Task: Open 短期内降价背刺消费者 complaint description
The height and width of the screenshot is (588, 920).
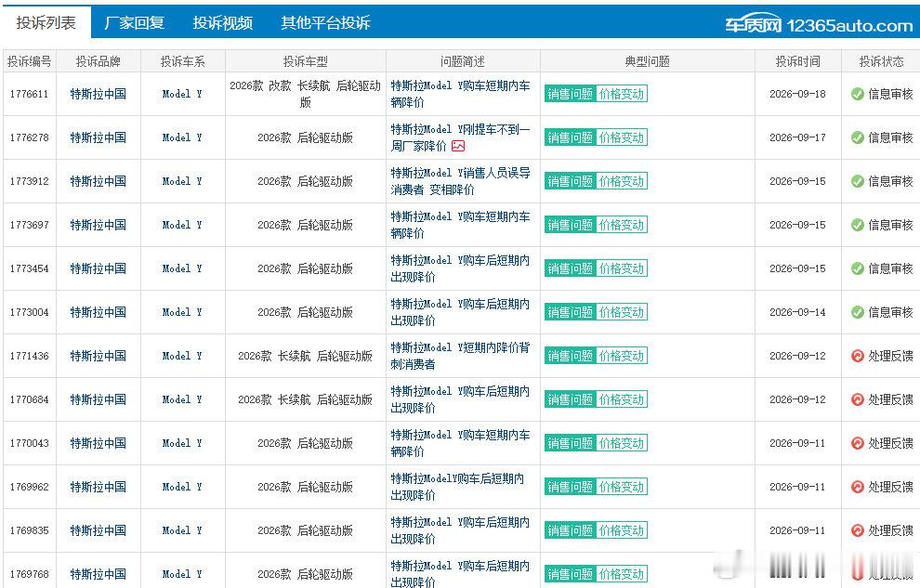Action: tap(460, 356)
